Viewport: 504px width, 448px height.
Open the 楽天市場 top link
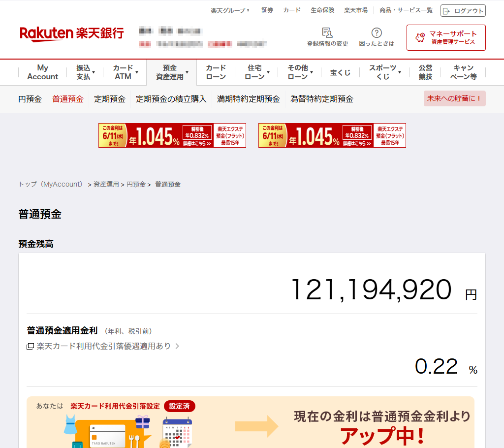(x=356, y=10)
